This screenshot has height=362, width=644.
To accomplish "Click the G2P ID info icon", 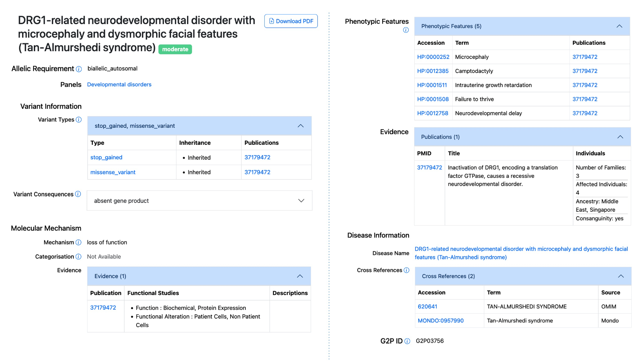I will coord(407,341).
